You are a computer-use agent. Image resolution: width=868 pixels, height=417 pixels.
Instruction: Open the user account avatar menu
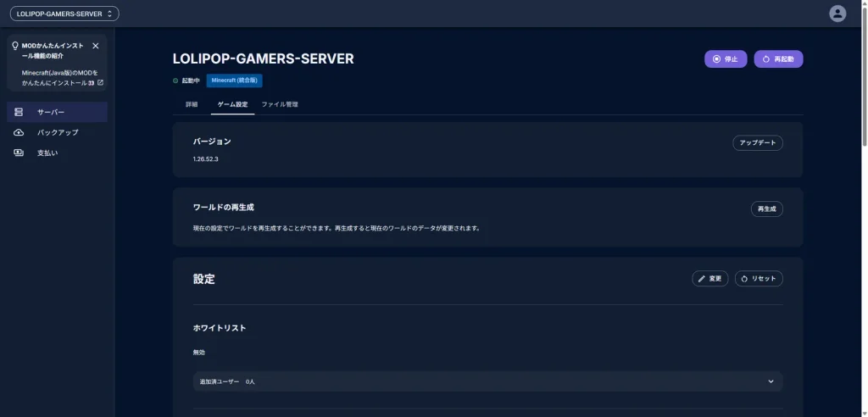[837, 14]
